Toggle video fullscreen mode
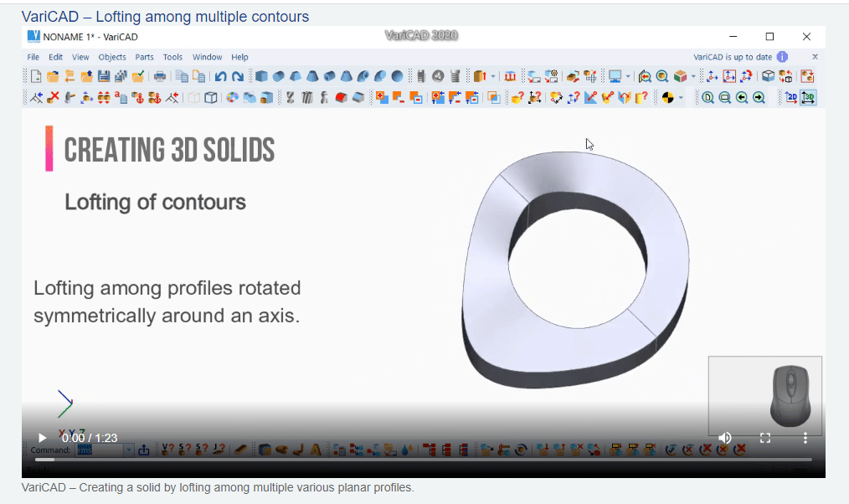This screenshot has width=849, height=504. (x=765, y=437)
